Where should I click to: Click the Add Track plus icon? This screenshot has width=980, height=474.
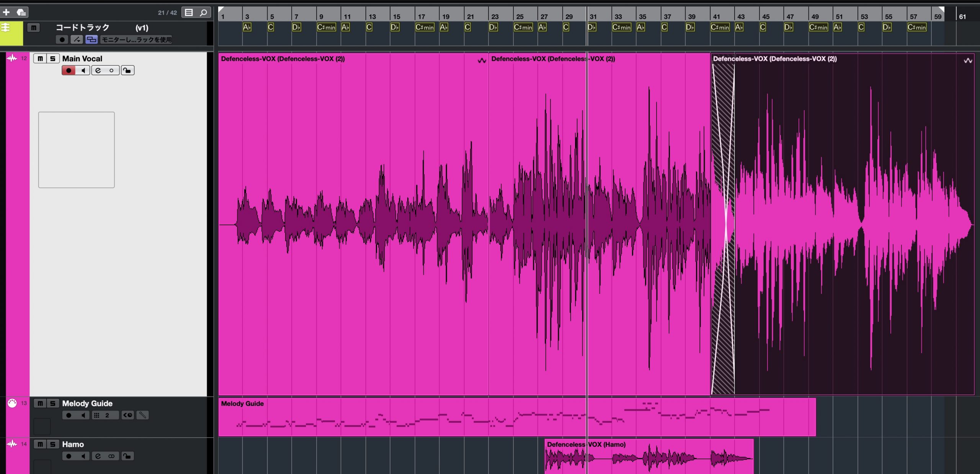click(x=6, y=12)
